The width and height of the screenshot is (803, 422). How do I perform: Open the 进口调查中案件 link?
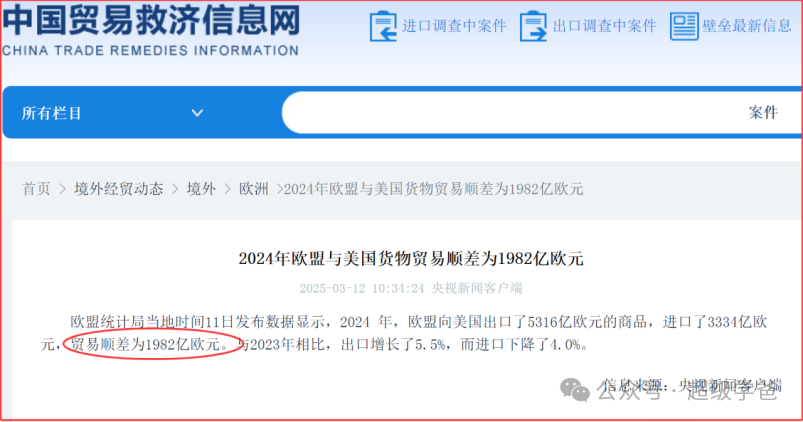[x=454, y=26]
